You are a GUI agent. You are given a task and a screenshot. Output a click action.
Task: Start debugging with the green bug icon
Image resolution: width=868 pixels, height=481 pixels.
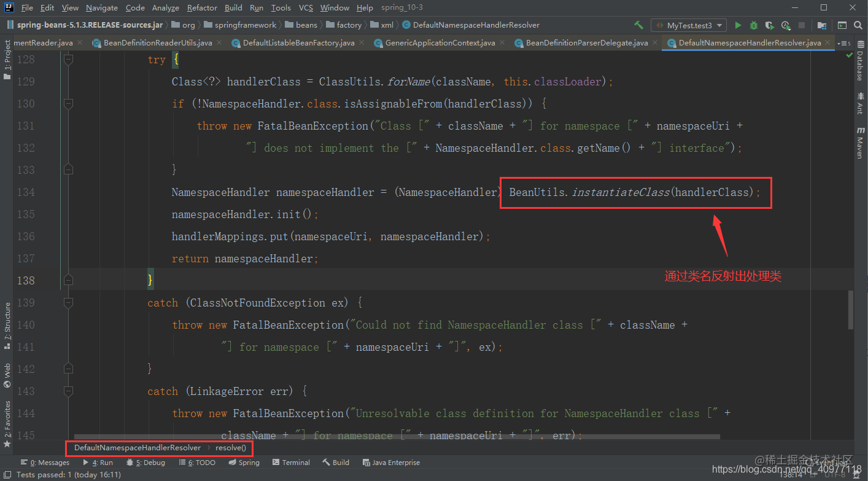click(754, 25)
